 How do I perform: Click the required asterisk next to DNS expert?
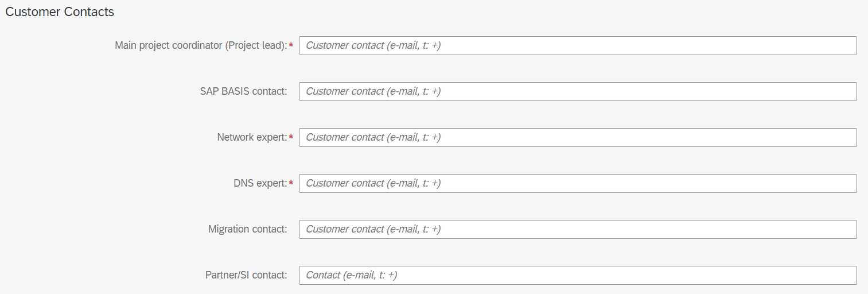(291, 183)
